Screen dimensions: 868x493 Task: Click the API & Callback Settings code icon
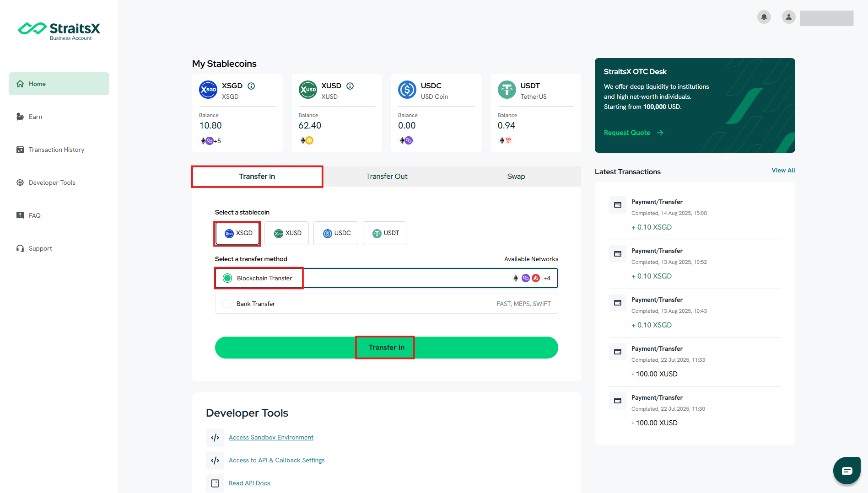click(x=215, y=461)
